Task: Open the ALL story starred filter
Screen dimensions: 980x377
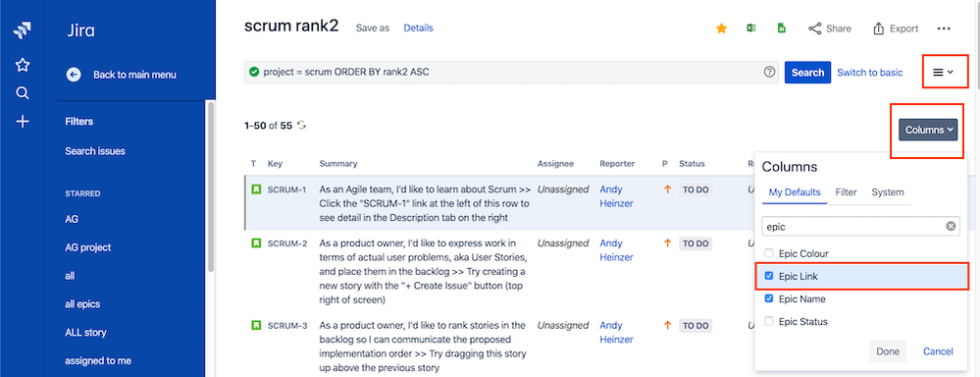Action: coord(85,333)
